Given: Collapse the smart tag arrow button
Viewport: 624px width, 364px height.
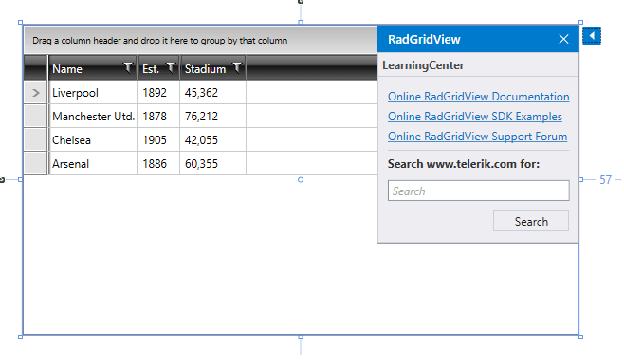Looking at the screenshot, I should pos(592,36).
